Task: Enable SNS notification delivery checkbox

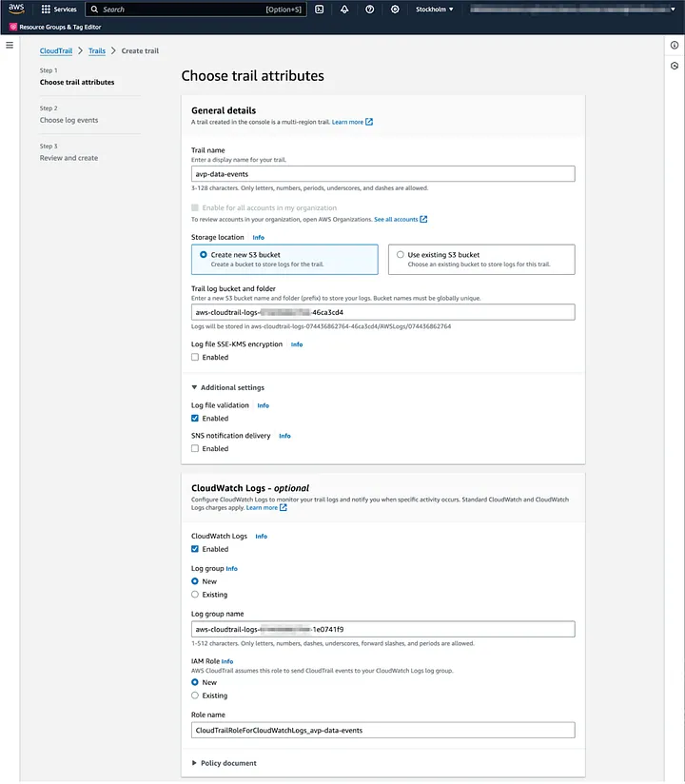Action: coord(195,448)
